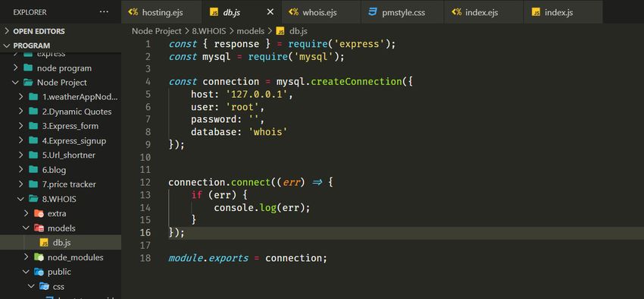The width and height of the screenshot is (644, 299).
Task: Click line number 12 in the gutter
Action: point(145,182)
